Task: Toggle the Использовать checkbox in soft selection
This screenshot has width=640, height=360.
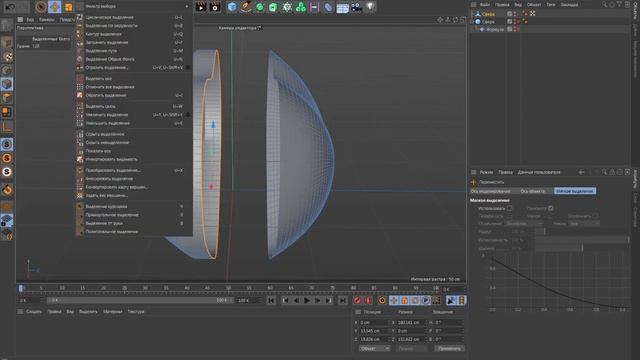Action: click(x=509, y=208)
